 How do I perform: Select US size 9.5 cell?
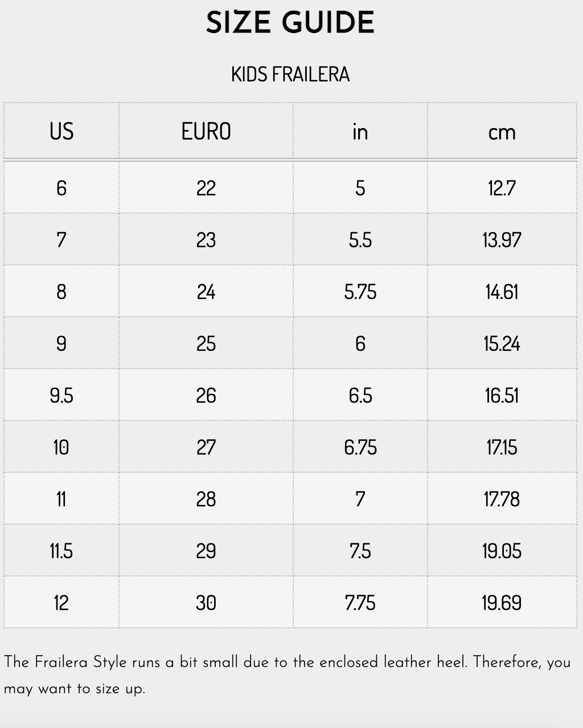tap(61, 395)
